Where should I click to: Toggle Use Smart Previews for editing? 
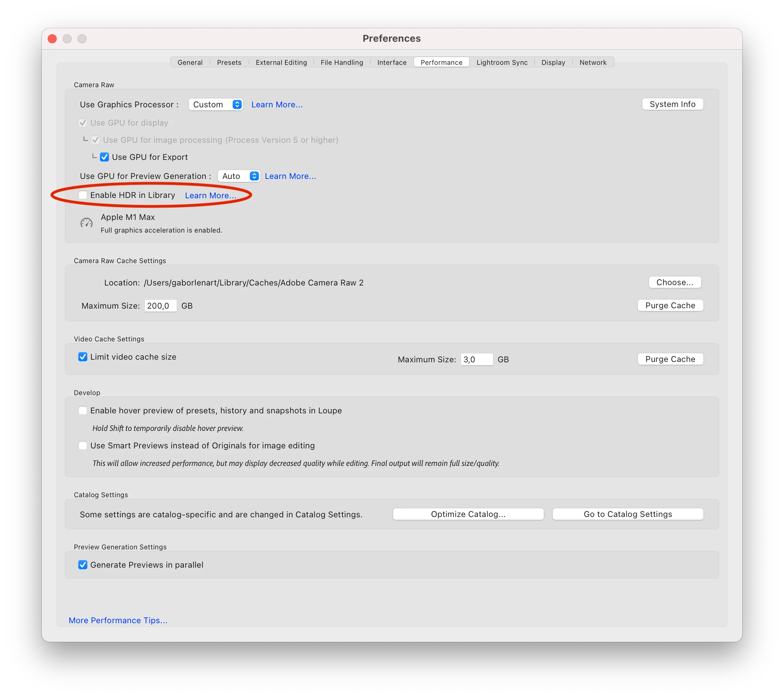pyautogui.click(x=82, y=445)
